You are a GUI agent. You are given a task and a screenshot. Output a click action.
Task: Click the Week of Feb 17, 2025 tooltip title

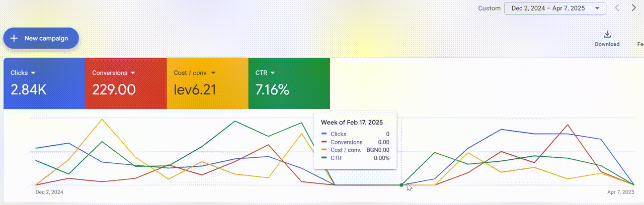click(352, 122)
